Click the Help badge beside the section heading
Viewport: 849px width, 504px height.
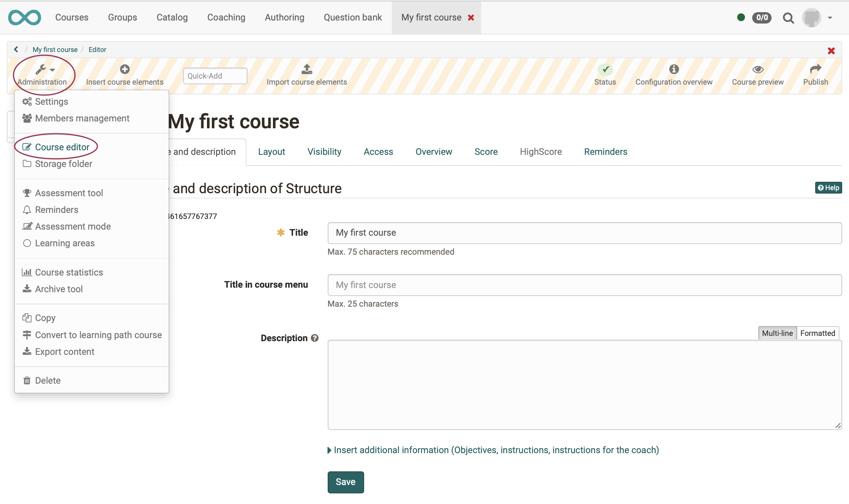pos(828,187)
